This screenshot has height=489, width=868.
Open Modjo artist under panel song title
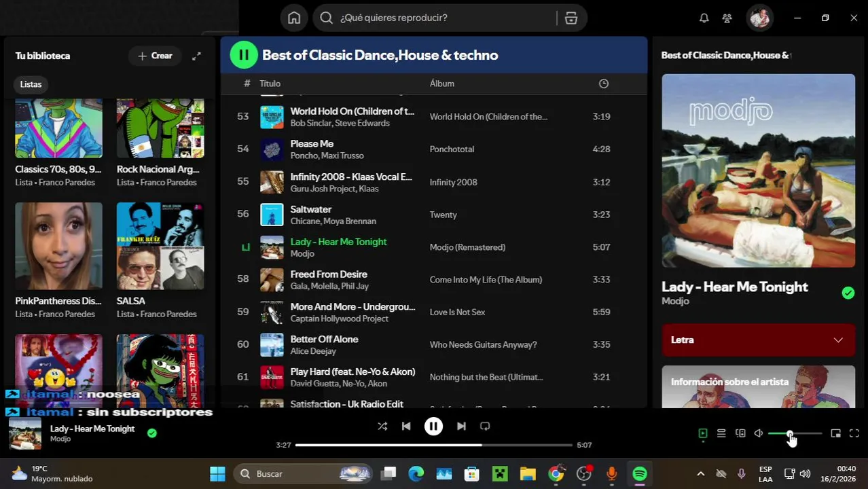pos(675,302)
